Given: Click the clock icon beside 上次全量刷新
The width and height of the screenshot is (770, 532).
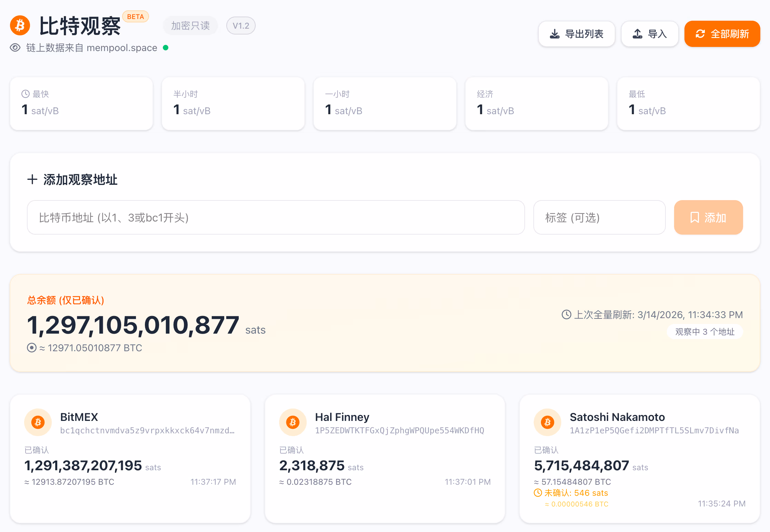Looking at the screenshot, I should pos(566,315).
